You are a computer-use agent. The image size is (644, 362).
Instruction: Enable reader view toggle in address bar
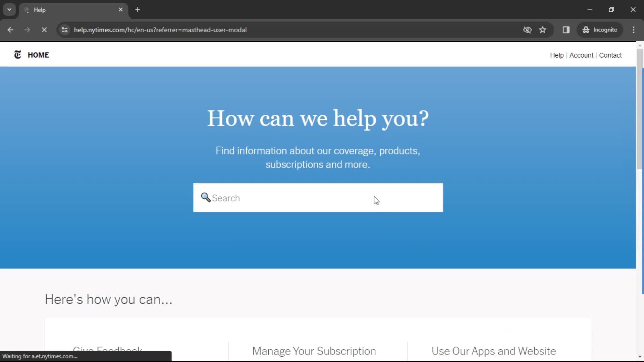coord(567,29)
